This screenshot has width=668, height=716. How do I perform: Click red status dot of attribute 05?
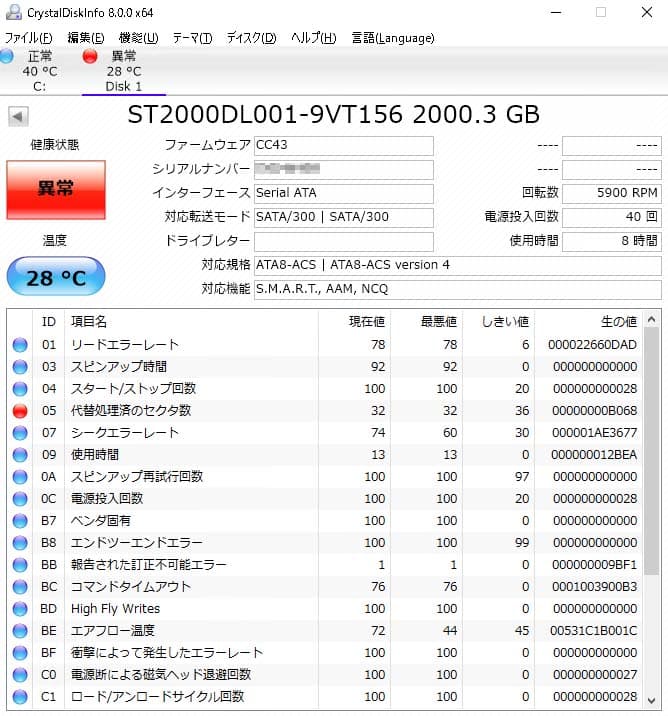pyautogui.click(x=20, y=411)
